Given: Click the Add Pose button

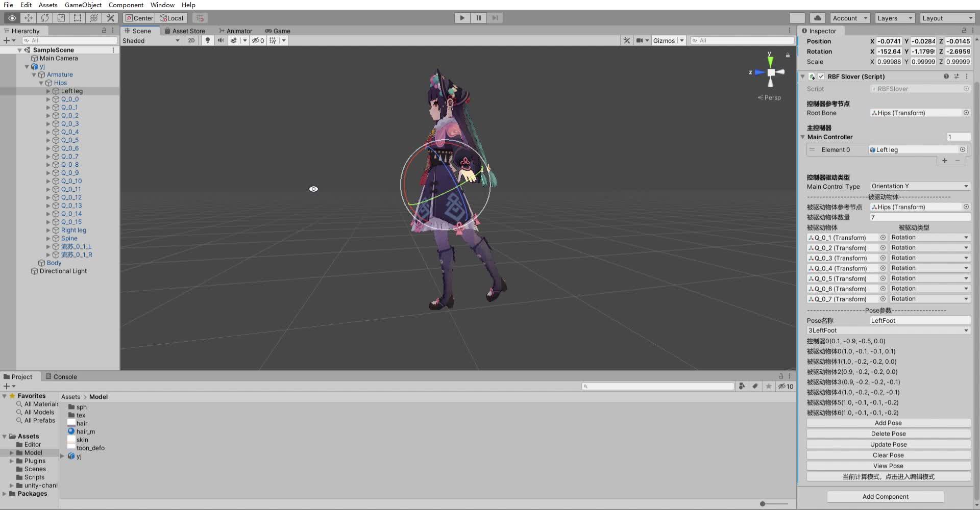Looking at the screenshot, I should pyautogui.click(x=888, y=423).
